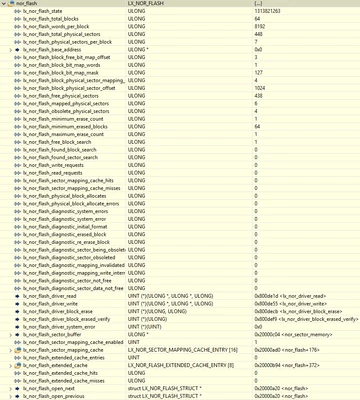
Task: Click the value 0x800decb <lx_nor_driver_block_erase>
Action: tap(298, 311)
